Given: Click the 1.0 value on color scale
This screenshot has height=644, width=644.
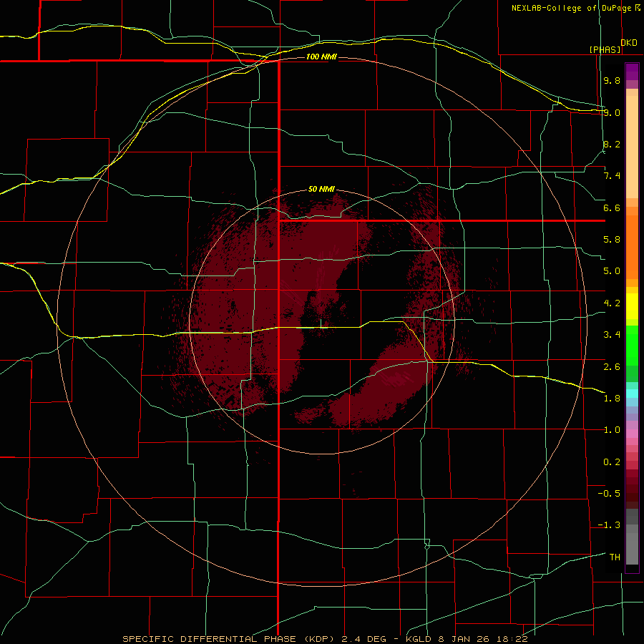Looking at the screenshot, I should click(612, 430).
